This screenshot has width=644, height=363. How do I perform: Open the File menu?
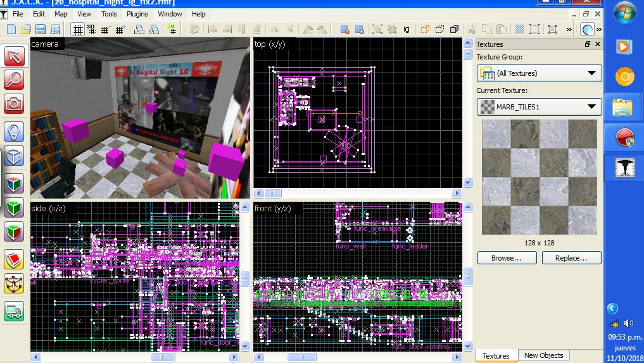pyautogui.click(x=18, y=14)
